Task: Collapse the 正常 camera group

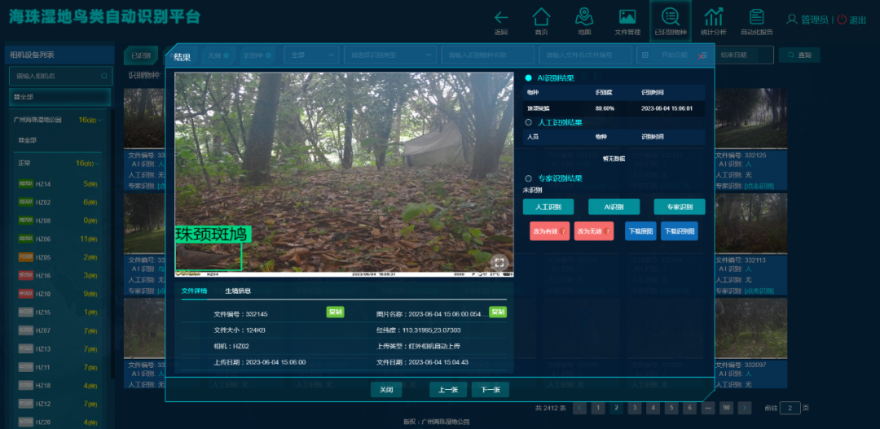Action: [97, 163]
